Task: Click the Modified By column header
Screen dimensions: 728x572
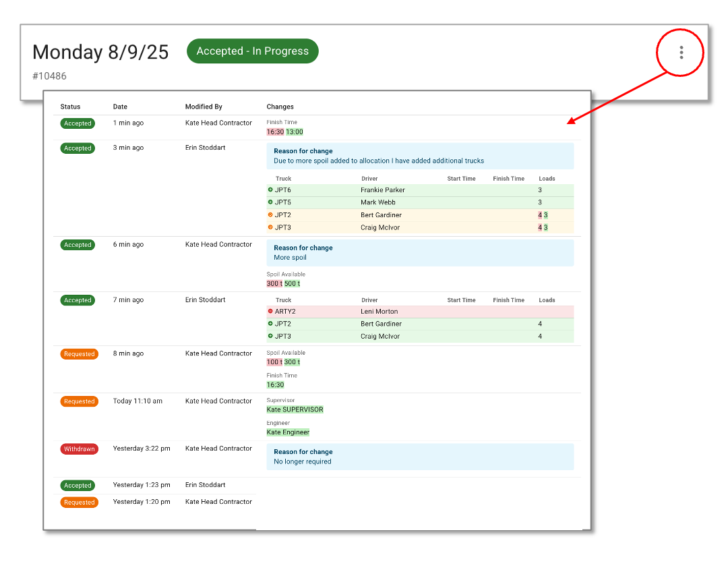Action: 204,107
